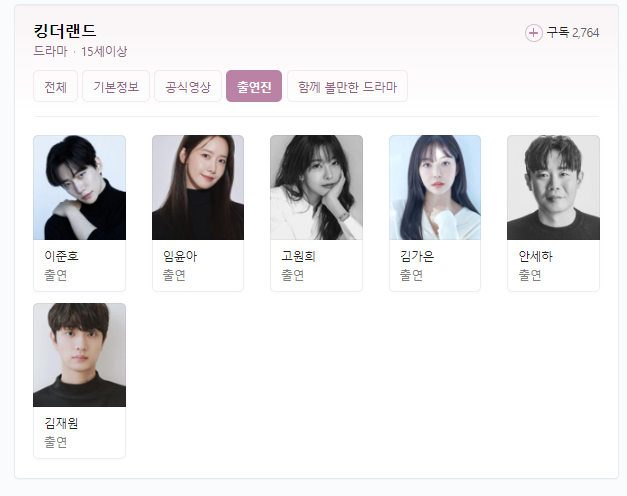Click the 안세하 name link
627x496 pixels.
click(535, 256)
